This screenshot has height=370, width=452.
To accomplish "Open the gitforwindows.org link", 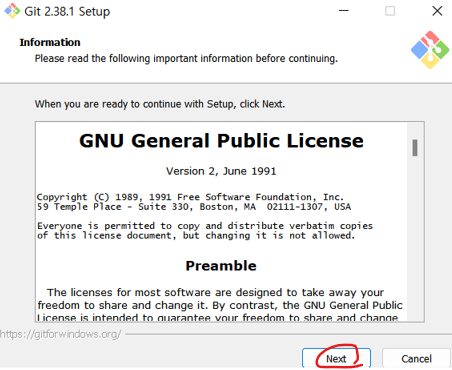I will pos(61,334).
